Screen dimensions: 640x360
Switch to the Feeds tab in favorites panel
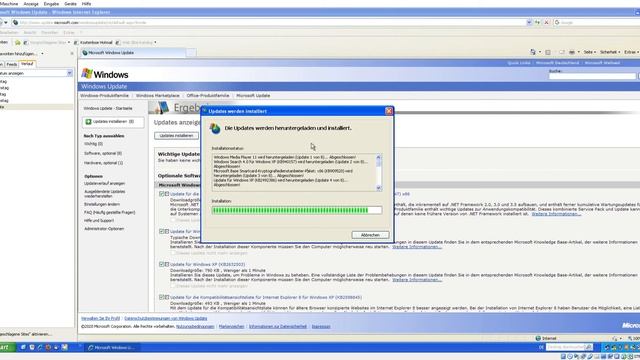pyautogui.click(x=12, y=64)
